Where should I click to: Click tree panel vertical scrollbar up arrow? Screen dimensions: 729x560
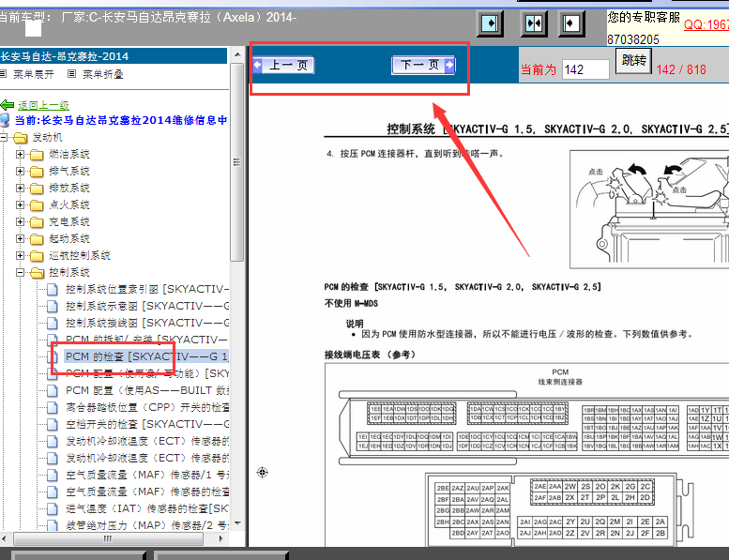coord(237,54)
